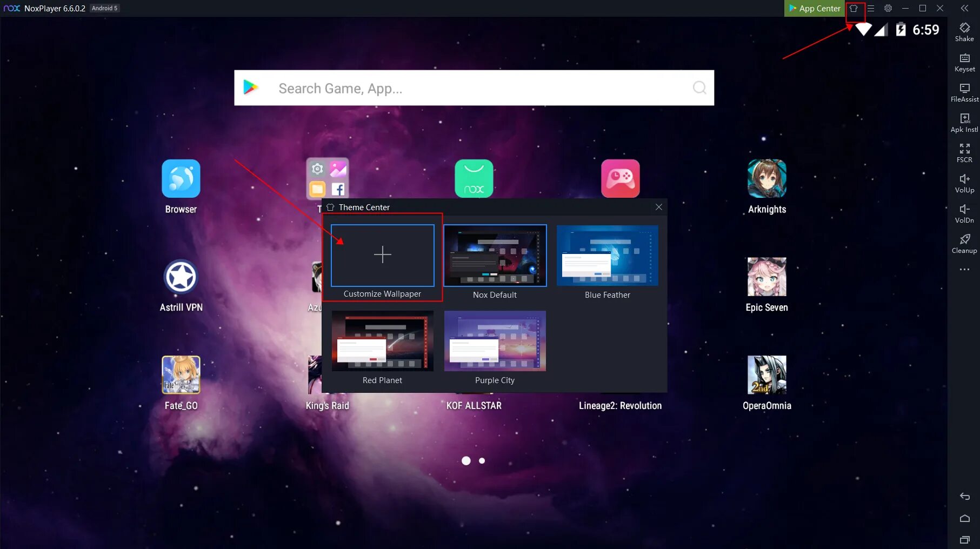980x549 pixels.
Task: Close the Theme Center dialog
Action: [658, 207]
